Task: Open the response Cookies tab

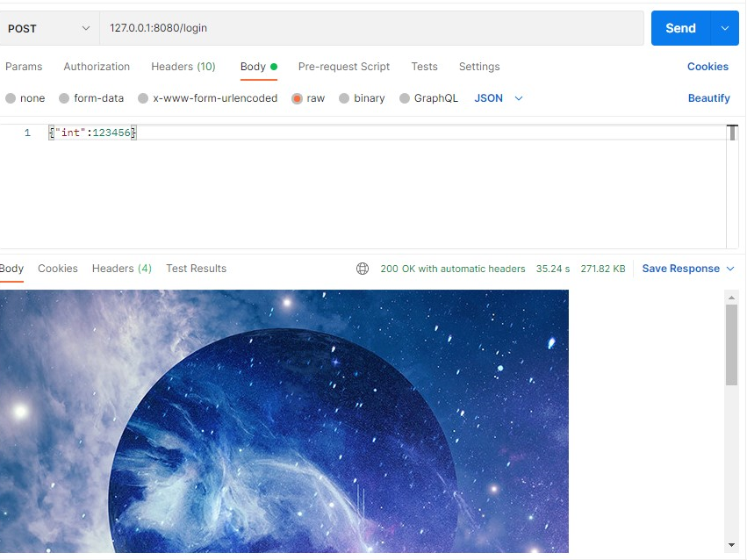Action: pyautogui.click(x=58, y=269)
